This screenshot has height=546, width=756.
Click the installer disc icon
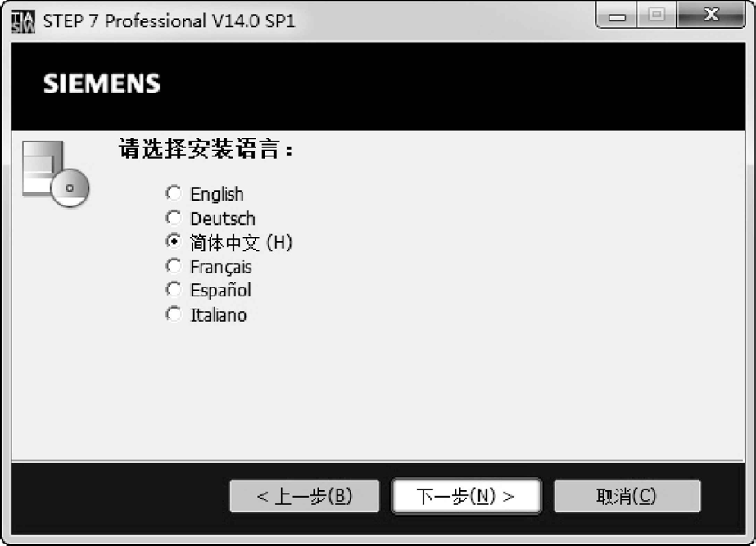pyautogui.click(x=56, y=174)
